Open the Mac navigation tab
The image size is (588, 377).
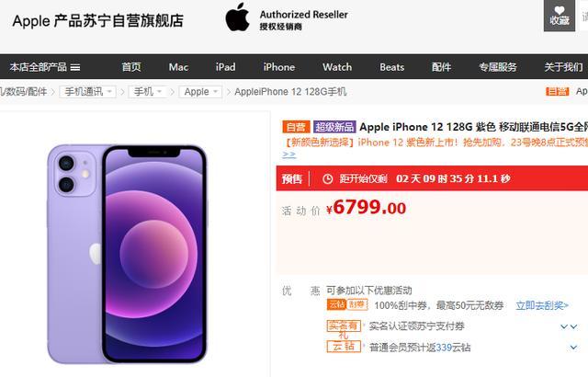pyautogui.click(x=178, y=67)
